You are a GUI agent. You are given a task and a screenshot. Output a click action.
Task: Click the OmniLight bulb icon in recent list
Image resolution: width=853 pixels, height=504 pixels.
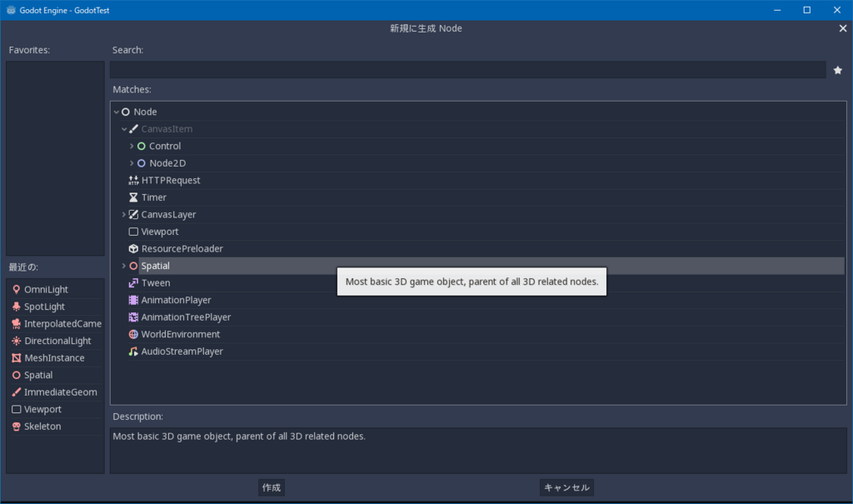point(17,290)
